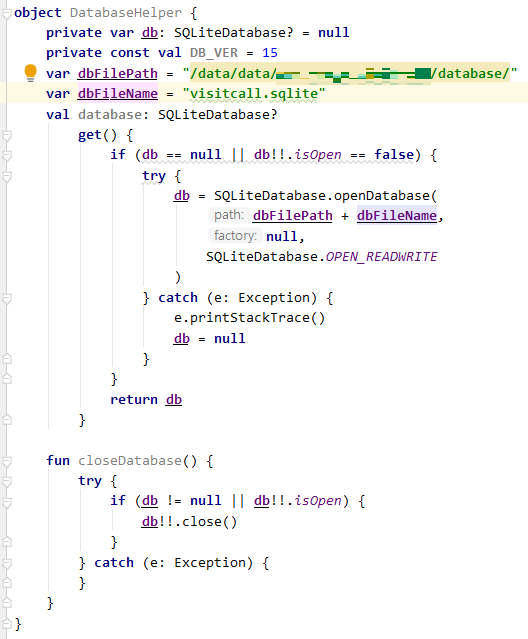Click the first 'isOpen' in the get() condition
The width and height of the screenshot is (528, 639).
click(317, 155)
